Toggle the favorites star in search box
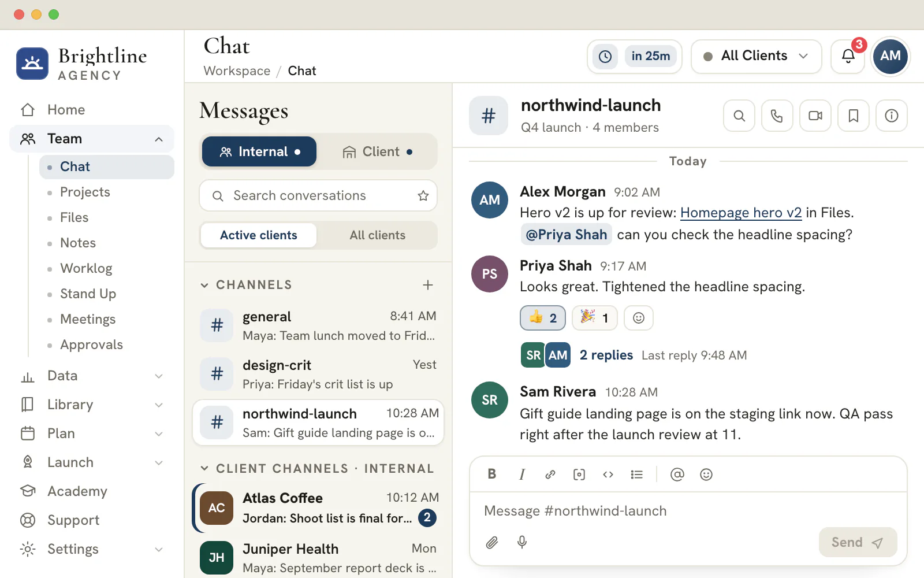Viewport: 924px width, 578px height. tap(423, 196)
